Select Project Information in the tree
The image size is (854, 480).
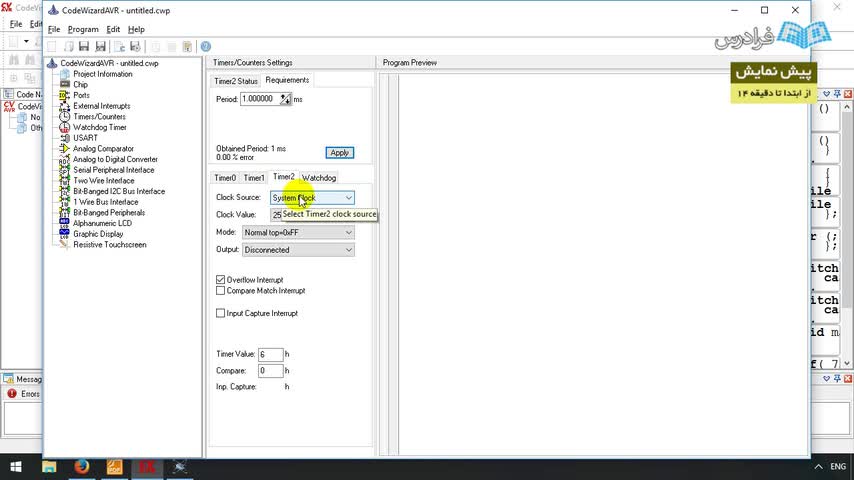(x=102, y=74)
